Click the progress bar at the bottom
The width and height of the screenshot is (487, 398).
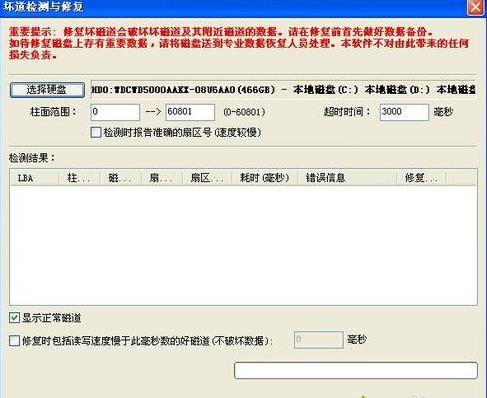pyautogui.click(x=356, y=370)
